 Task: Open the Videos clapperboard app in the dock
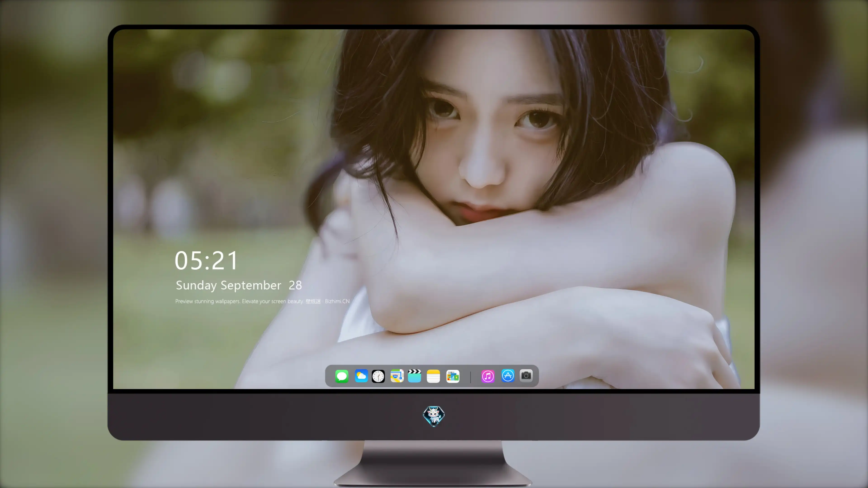coord(415,376)
